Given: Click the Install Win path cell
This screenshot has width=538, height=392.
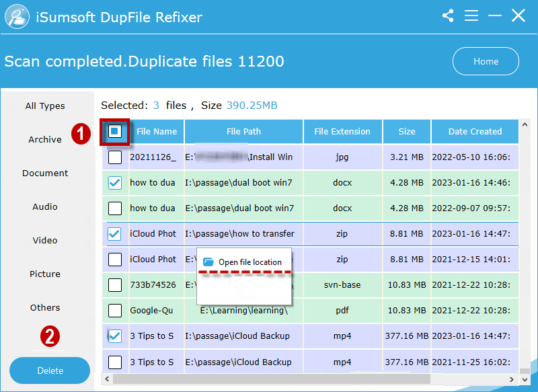Looking at the screenshot, I should [x=243, y=157].
